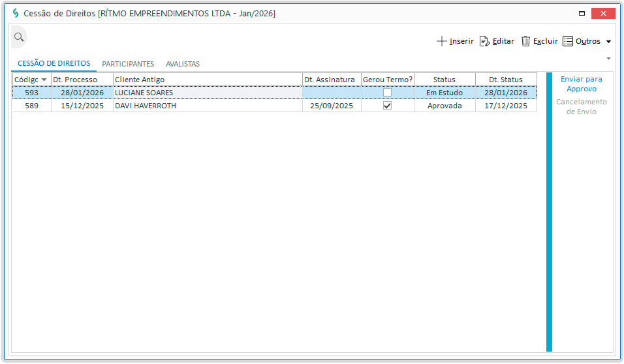This screenshot has width=624, height=364.
Task: Click the empty signature date cell of LUCIANE SOARES
Action: point(332,93)
